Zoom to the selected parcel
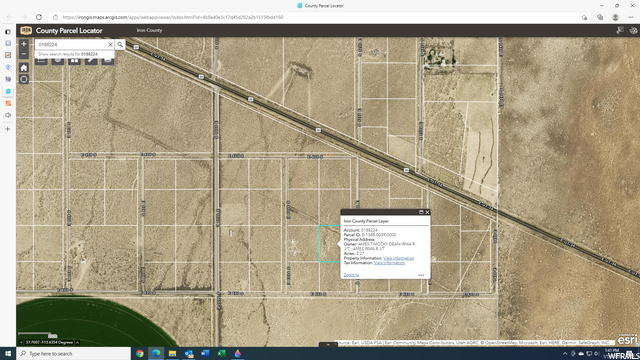This screenshot has width=640, height=360. click(351, 275)
